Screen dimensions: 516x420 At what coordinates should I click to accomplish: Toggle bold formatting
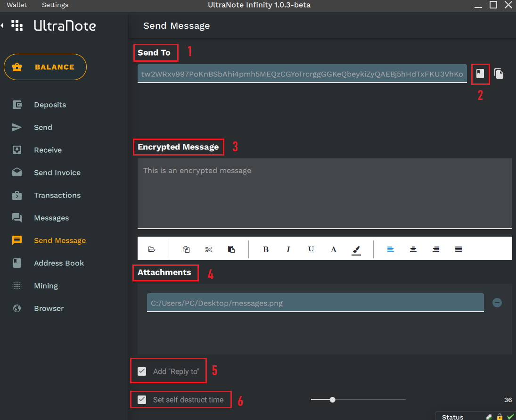coord(266,249)
